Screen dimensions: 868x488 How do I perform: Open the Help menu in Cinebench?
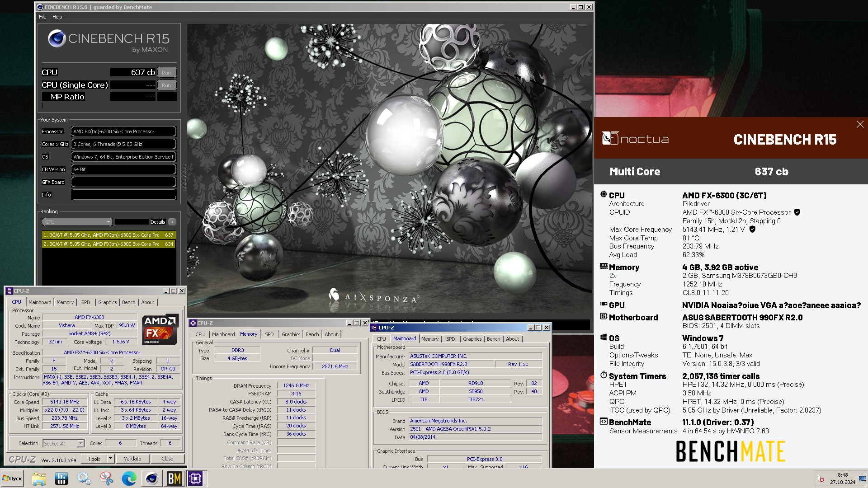coord(57,17)
